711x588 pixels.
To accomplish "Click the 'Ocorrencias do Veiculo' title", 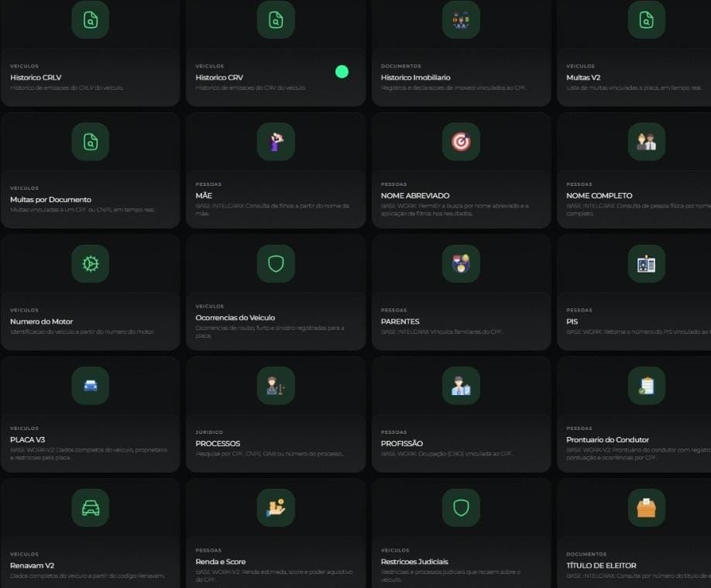I will tap(235, 318).
